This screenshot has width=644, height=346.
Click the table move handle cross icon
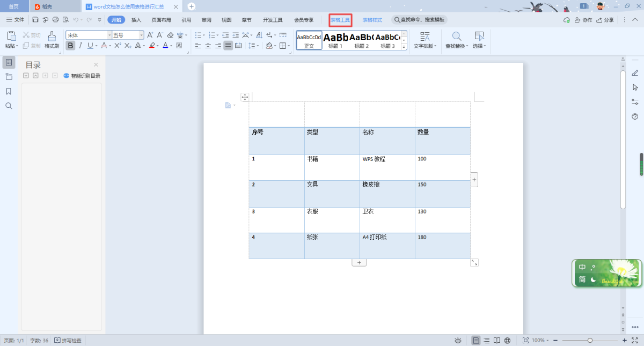pyautogui.click(x=245, y=97)
